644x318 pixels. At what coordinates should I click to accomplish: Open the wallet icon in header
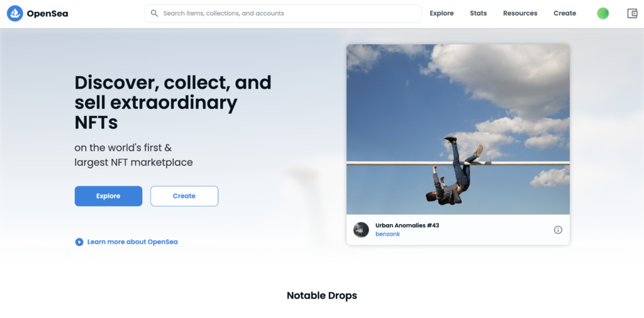632,14
